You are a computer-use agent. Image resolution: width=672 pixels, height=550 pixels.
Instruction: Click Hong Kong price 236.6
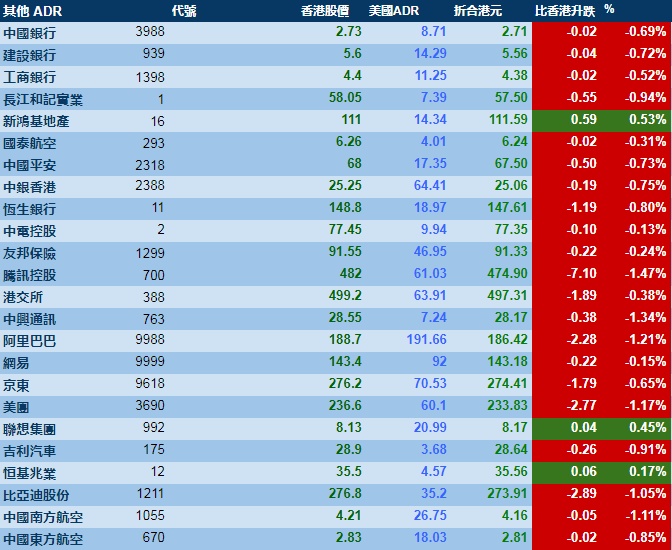345,405
